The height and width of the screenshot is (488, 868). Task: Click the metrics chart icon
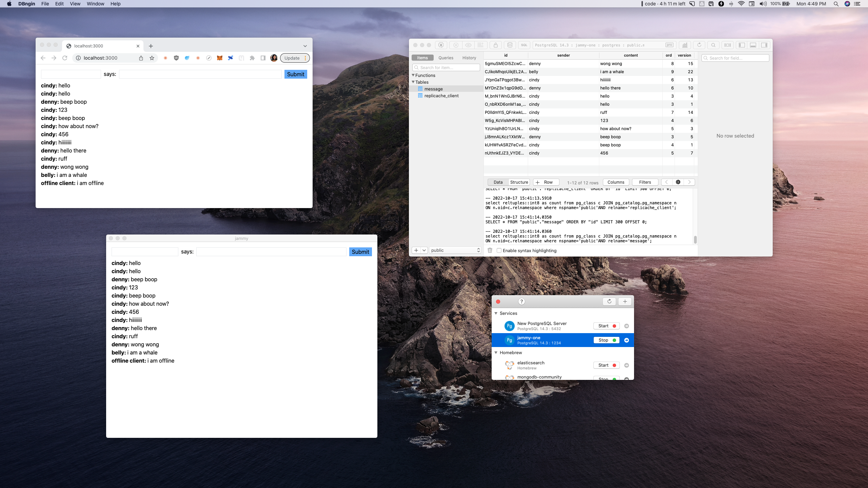(685, 45)
